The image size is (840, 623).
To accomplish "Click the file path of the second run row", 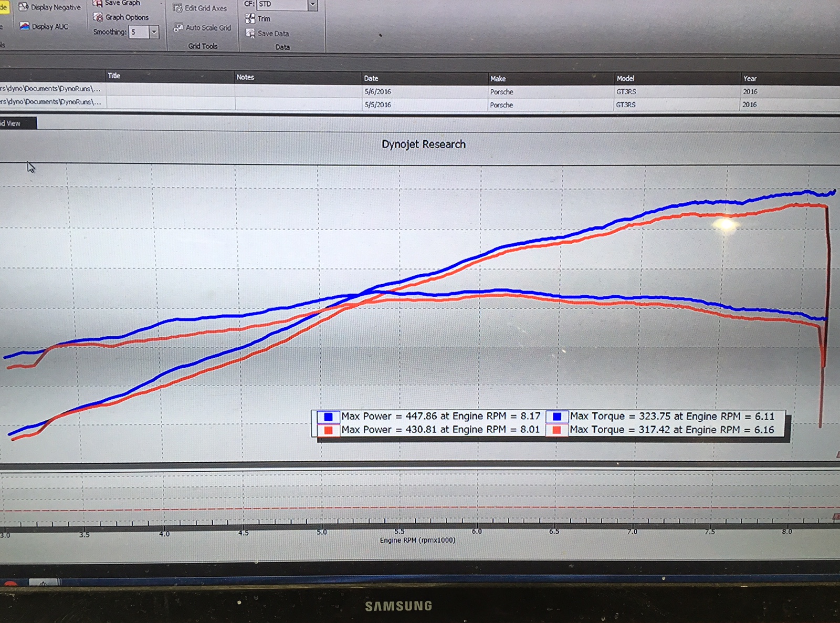I will (50, 101).
